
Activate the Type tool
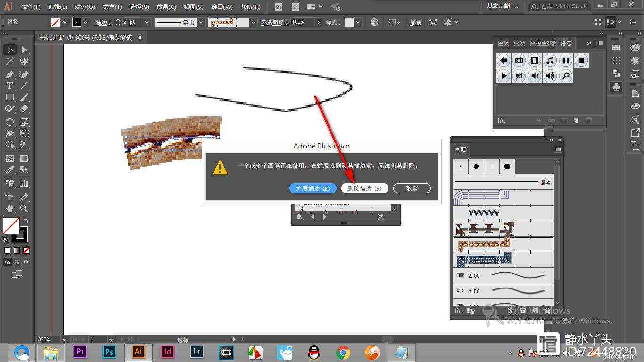tap(9, 86)
